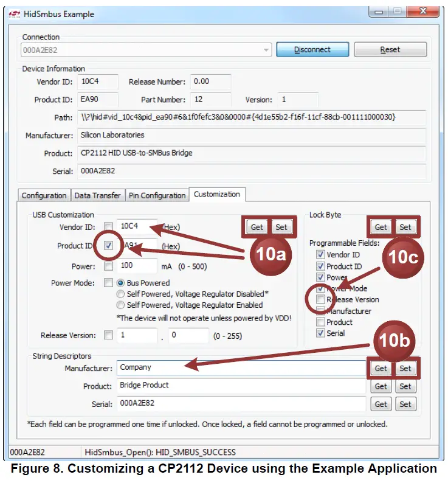This screenshot has width=448, height=483.
Task: Click the USB Product ID hex input
Action: pyautogui.click(x=137, y=246)
